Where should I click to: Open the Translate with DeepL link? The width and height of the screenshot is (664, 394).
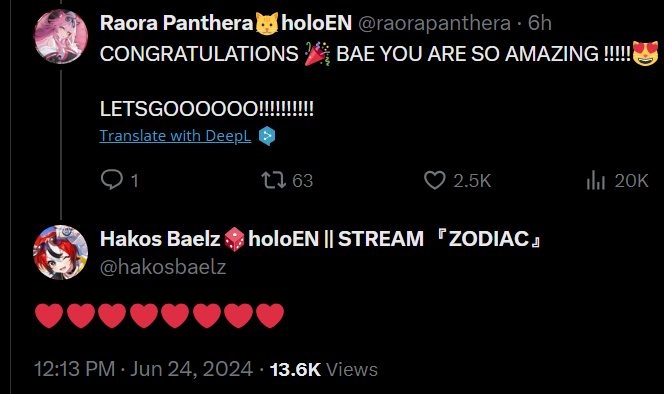point(175,136)
